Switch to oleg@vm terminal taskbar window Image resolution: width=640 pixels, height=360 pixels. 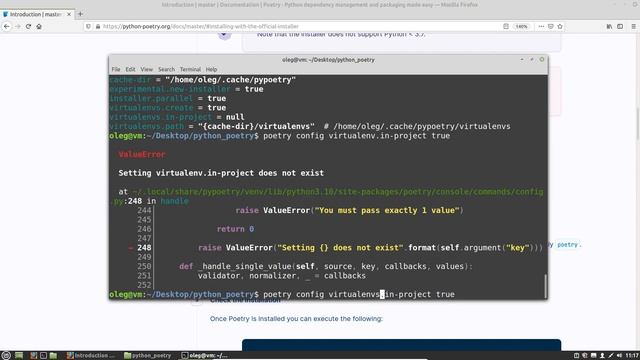click(x=204, y=356)
